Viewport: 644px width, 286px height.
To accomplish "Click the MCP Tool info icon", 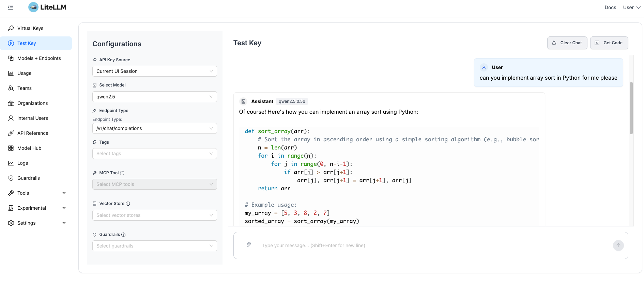I will 122,173.
